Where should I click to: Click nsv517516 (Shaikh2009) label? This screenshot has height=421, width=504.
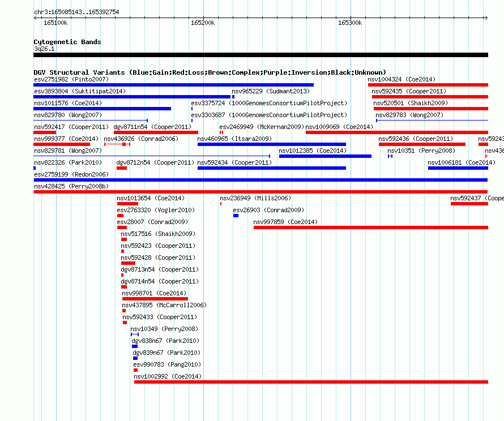158,234
